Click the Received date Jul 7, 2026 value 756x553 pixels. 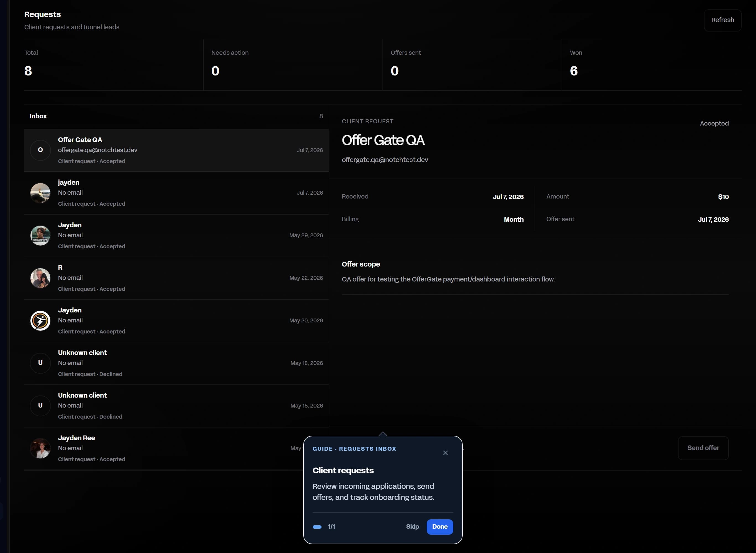tap(508, 197)
